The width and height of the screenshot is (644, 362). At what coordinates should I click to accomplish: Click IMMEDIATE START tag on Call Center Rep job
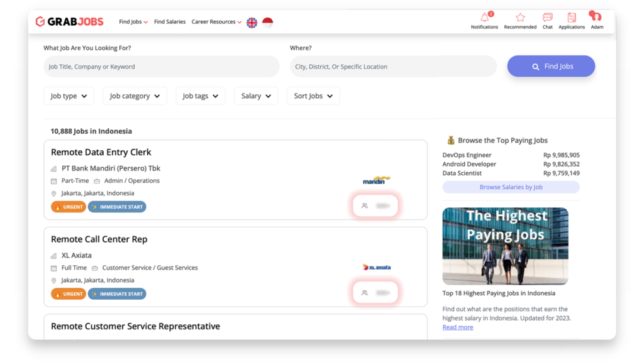coord(117,294)
